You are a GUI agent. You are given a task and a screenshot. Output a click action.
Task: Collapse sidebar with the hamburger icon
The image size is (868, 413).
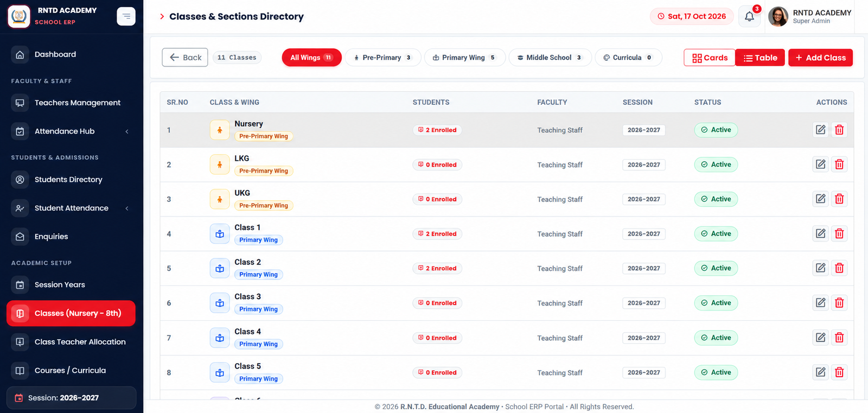point(126,16)
